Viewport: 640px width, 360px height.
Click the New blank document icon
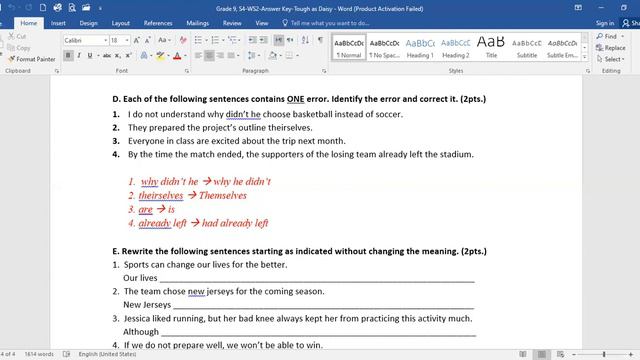[x=43, y=8]
